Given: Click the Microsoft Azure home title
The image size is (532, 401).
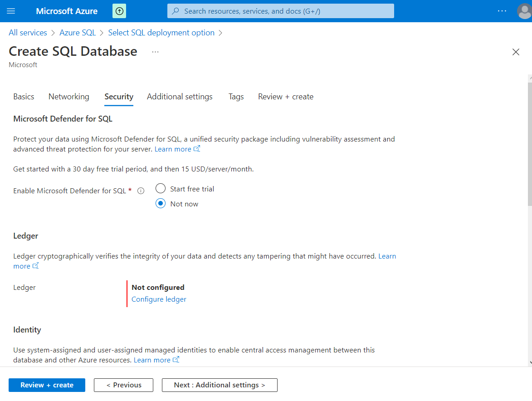Looking at the screenshot, I should point(67,11).
